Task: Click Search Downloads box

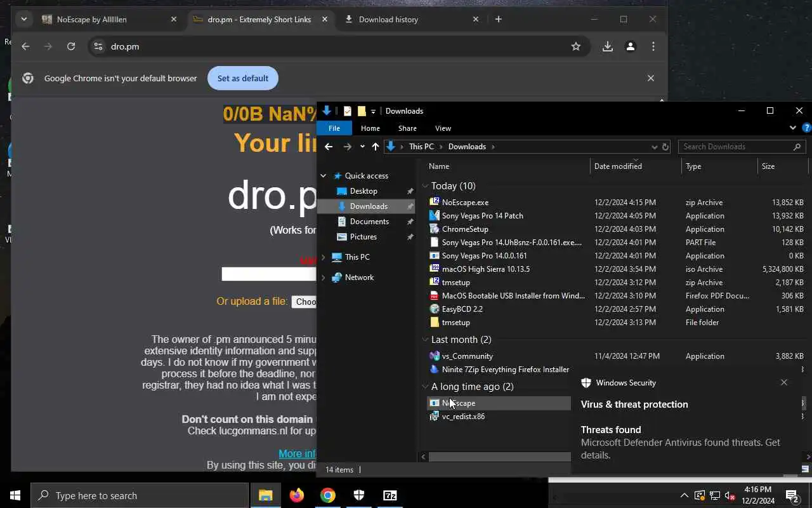Action: click(x=742, y=147)
